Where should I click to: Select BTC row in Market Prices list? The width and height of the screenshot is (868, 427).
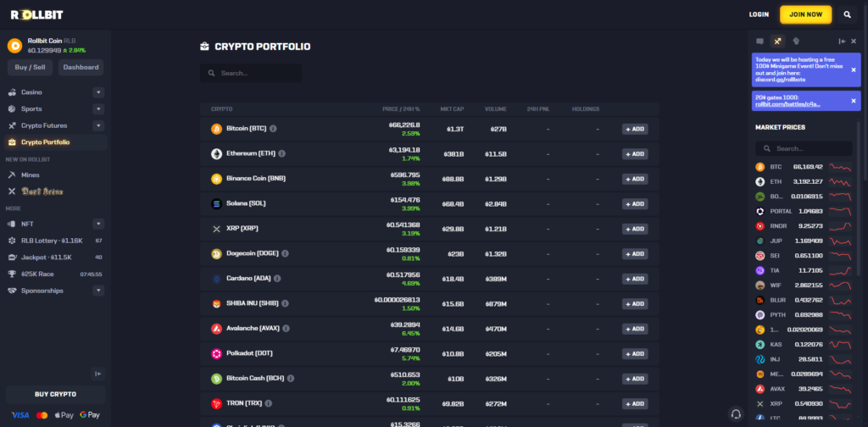click(x=804, y=167)
